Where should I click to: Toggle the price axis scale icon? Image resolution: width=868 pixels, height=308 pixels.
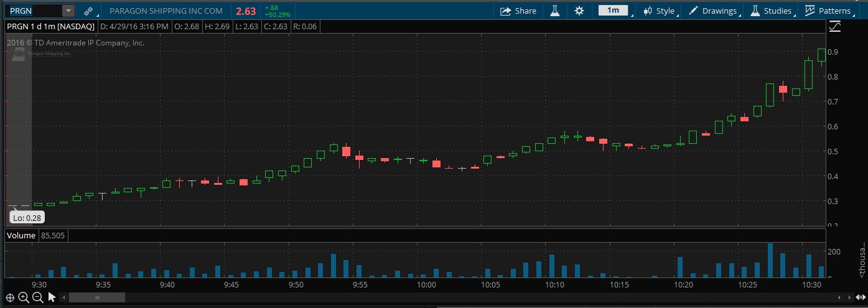tap(834, 26)
